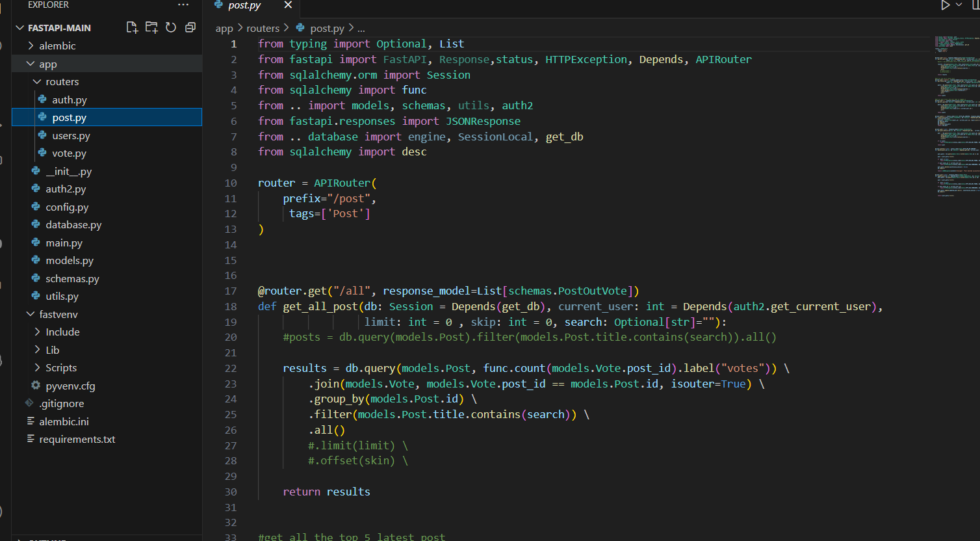Collapse all folders in Explorer
Viewport: 980px width, 541px height.
click(x=190, y=27)
